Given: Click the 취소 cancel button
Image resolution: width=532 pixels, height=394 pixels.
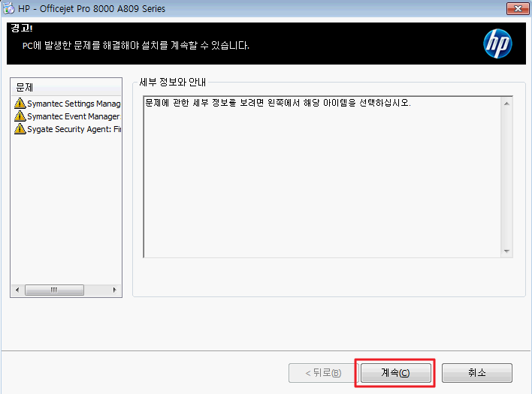Looking at the screenshot, I should click(x=476, y=373).
